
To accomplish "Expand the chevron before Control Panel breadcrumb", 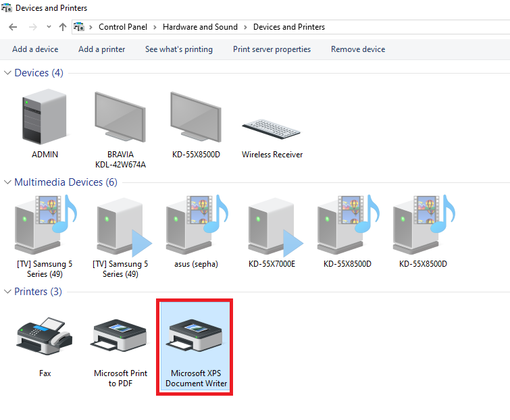I will (91, 27).
